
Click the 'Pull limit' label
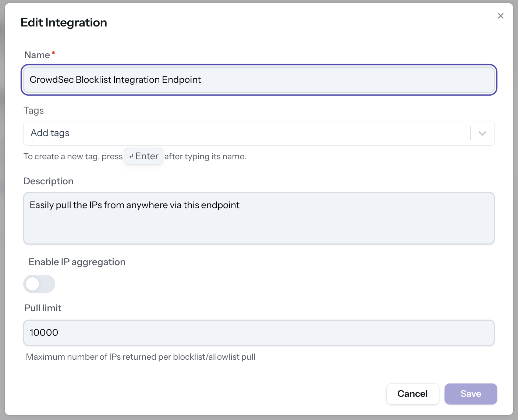(43, 308)
